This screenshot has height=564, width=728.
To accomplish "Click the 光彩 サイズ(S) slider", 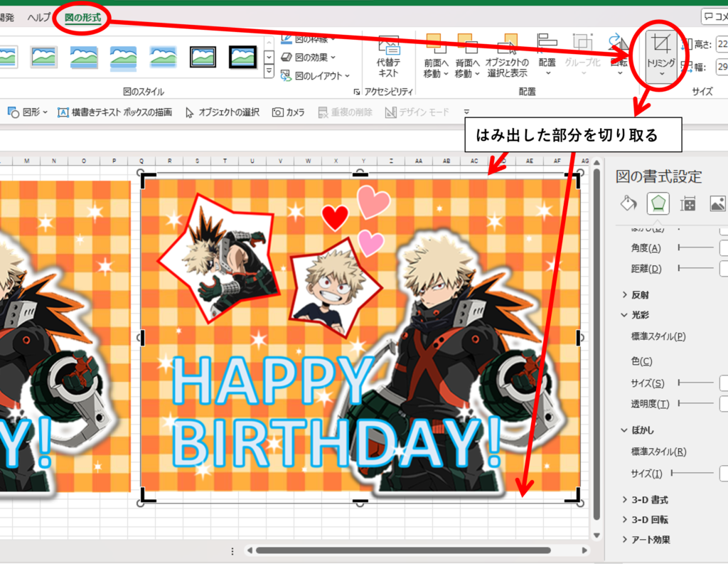I will (x=695, y=383).
